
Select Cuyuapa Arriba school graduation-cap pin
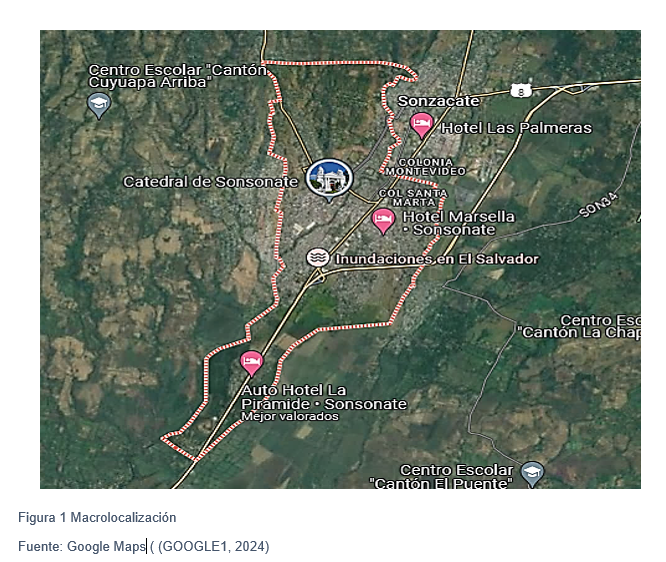tap(99, 105)
